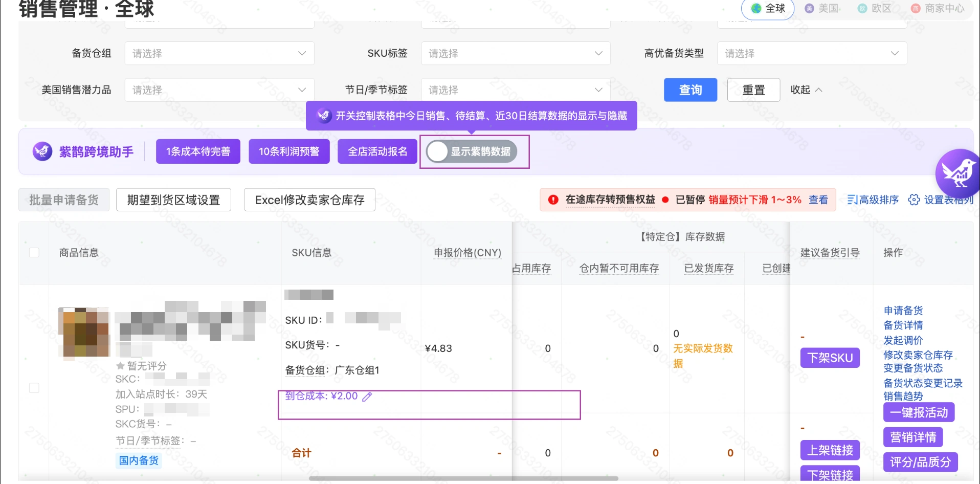
Task: Click the 高级排序 sort icon
Action: 852,200
